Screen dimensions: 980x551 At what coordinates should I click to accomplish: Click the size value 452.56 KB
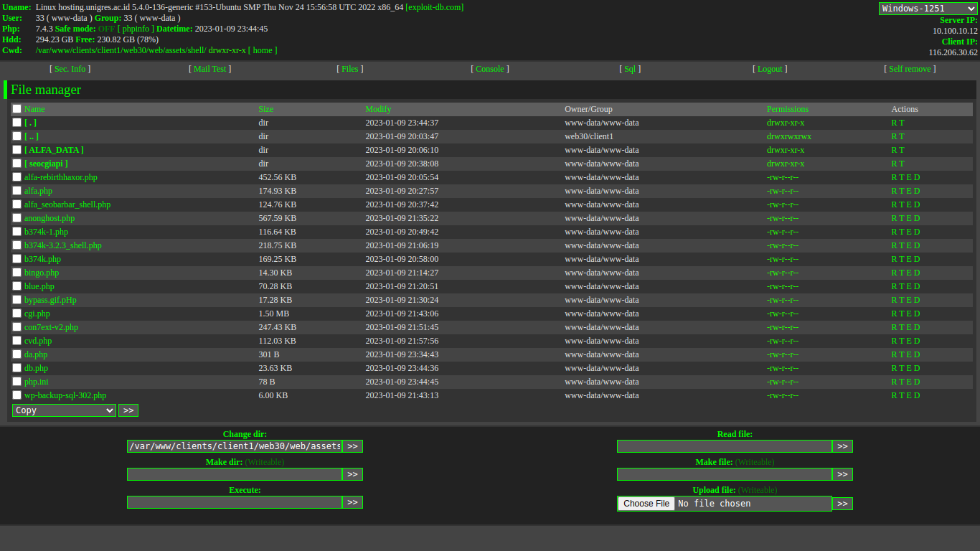point(278,177)
